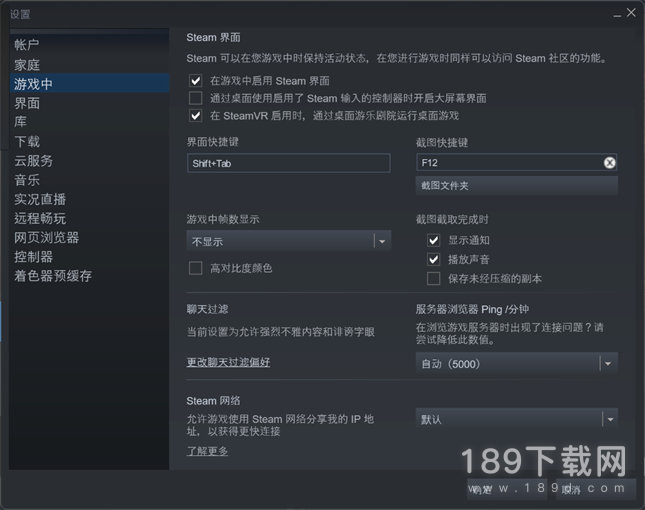Viewport: 645px width, 510px height.
Task: Open the 游戏中帧数显示 dropdown
Action: (x=289, y=241)
